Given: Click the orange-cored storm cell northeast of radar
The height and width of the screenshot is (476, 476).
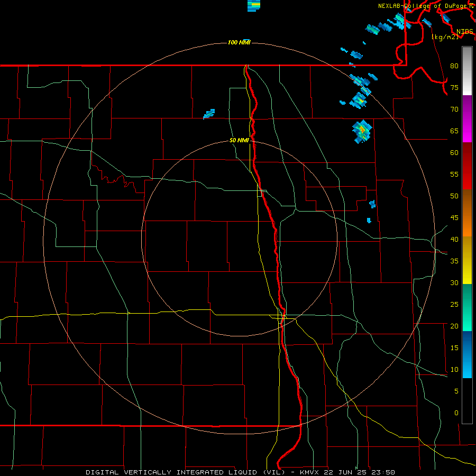Looking at the screenshot, I should [x=362, y=131].
